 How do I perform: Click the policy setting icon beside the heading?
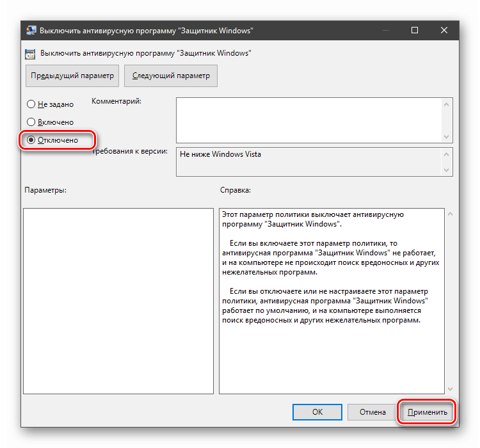30,54
